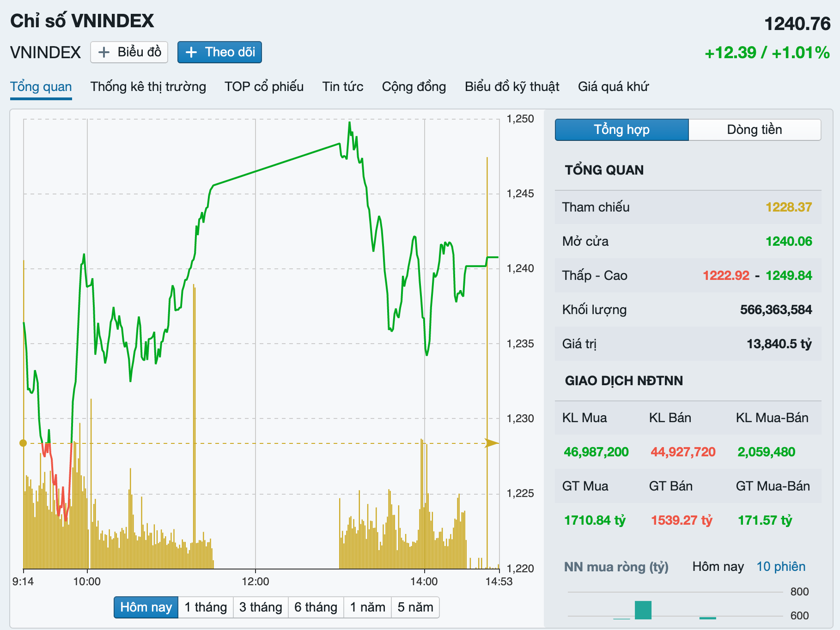Show 10 phiên net foreign buying
Image resolution: width=840 pixels, height=630 pixels.
click(x=781, y=567)
